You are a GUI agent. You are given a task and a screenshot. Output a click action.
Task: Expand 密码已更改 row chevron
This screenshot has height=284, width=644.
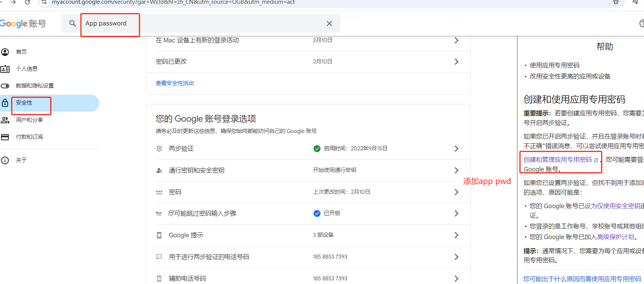click(456, 62)
